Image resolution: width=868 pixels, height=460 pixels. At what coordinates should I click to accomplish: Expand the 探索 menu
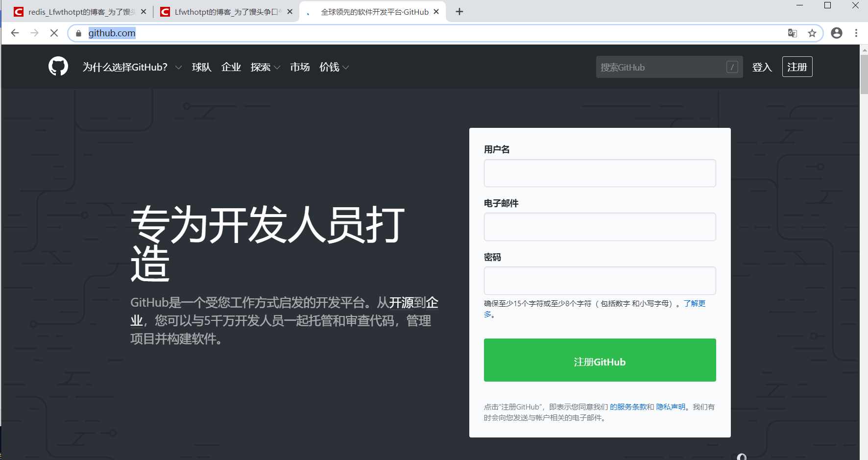[265, 67]
